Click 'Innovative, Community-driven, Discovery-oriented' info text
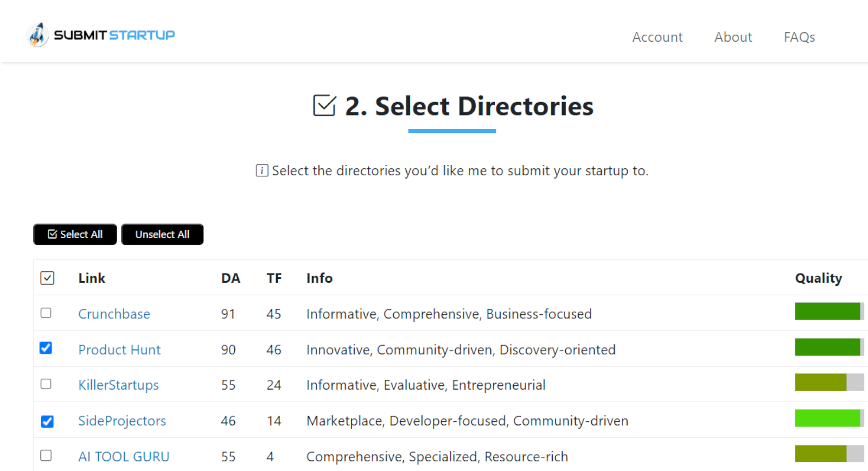Viewport: 868px width, 471px height. click(461, 349)
